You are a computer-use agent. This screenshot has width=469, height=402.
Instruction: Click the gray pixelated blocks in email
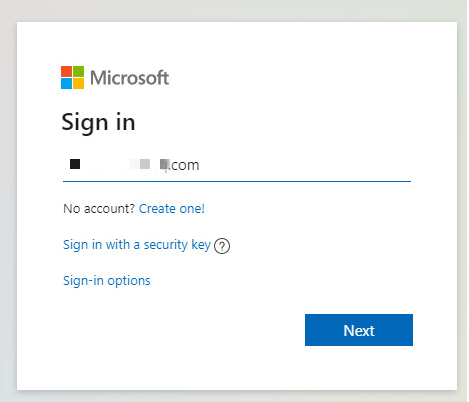(x=145, y=164)
